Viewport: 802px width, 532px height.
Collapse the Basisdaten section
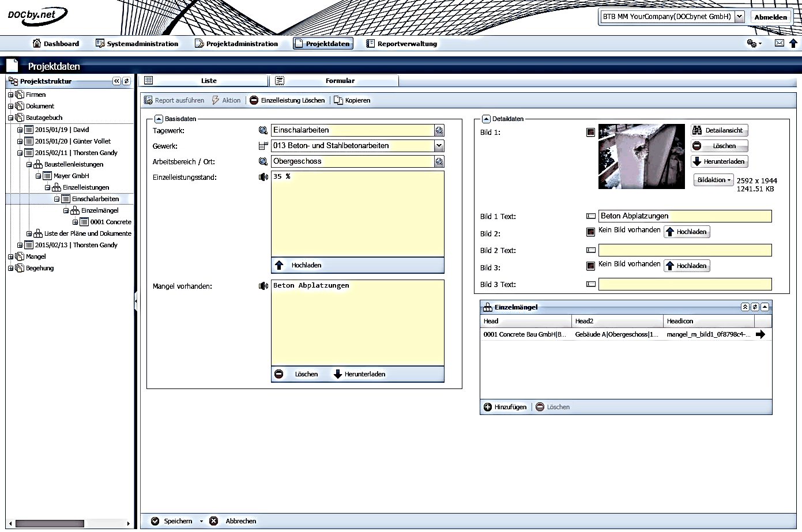pos(159,119)
